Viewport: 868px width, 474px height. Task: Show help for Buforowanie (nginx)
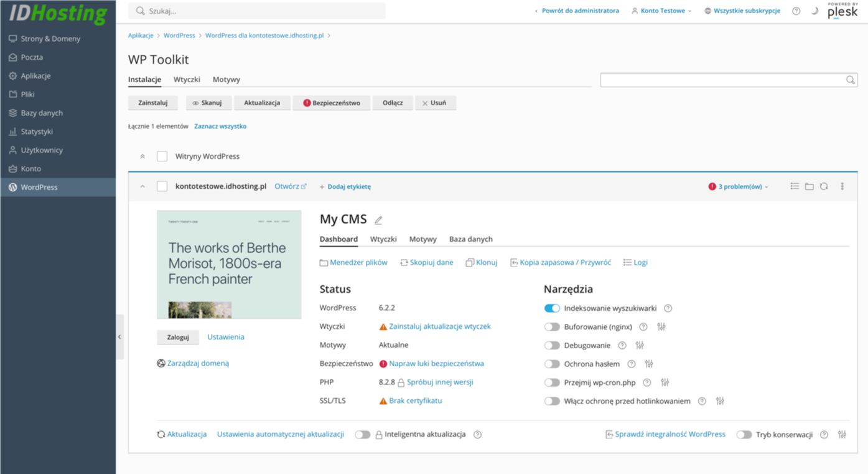click(643, 326)
